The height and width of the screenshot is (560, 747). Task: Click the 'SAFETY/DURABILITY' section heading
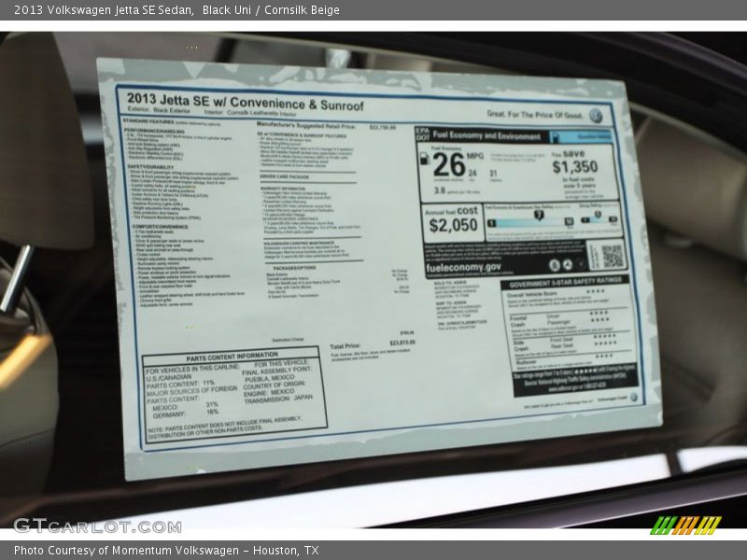tap(150, 167)
